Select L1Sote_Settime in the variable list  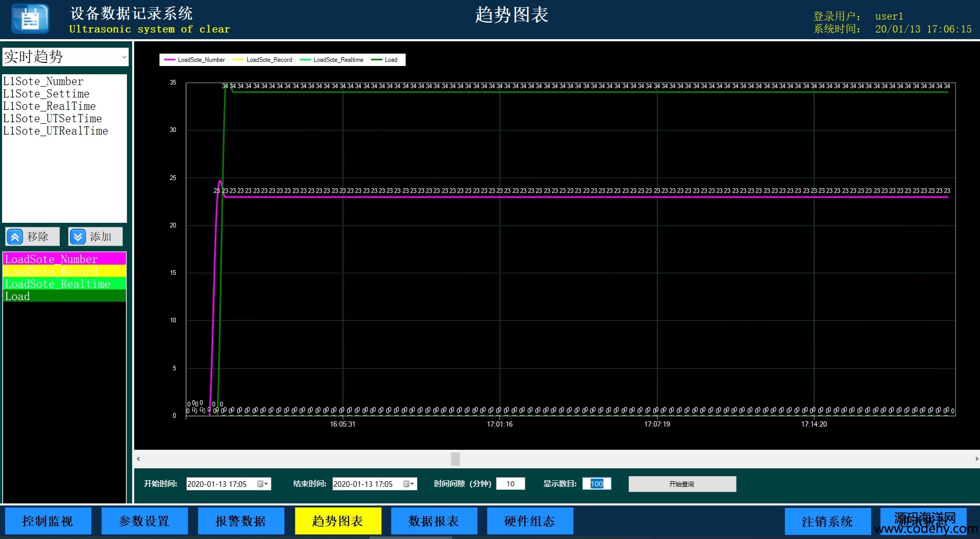46,94
